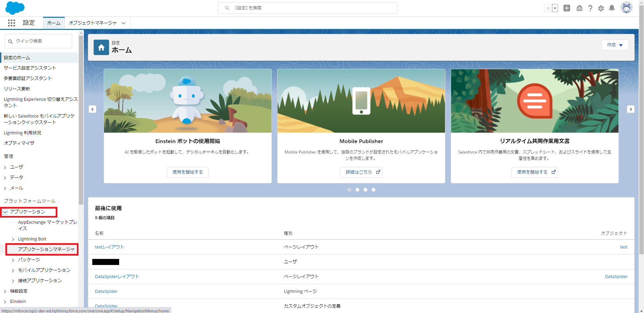This screenshot has width=644, height=313.
Task: Open AppExchange マーケットプレイス item
Action: (48, 225)
